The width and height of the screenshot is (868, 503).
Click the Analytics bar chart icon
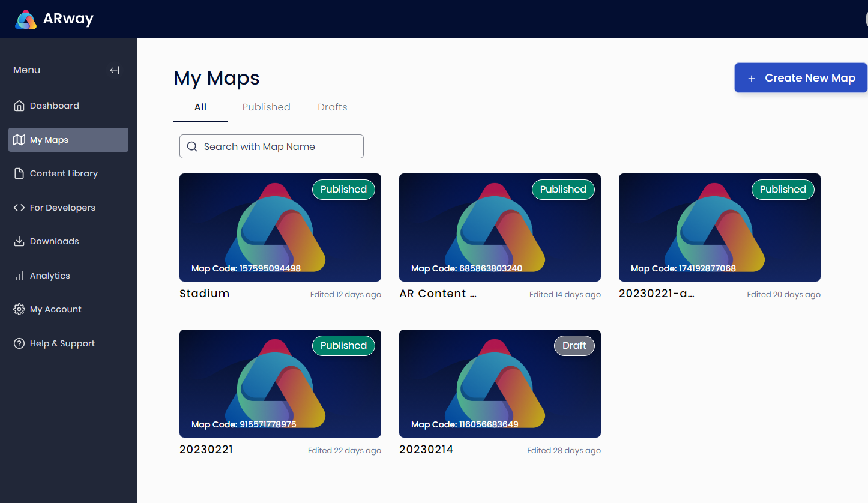tap(19, 276)
